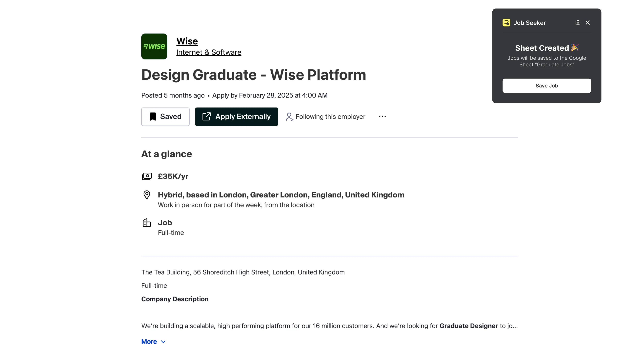
Task: Open Job Seeker extension settings icon
Action: tap(578, 22)
